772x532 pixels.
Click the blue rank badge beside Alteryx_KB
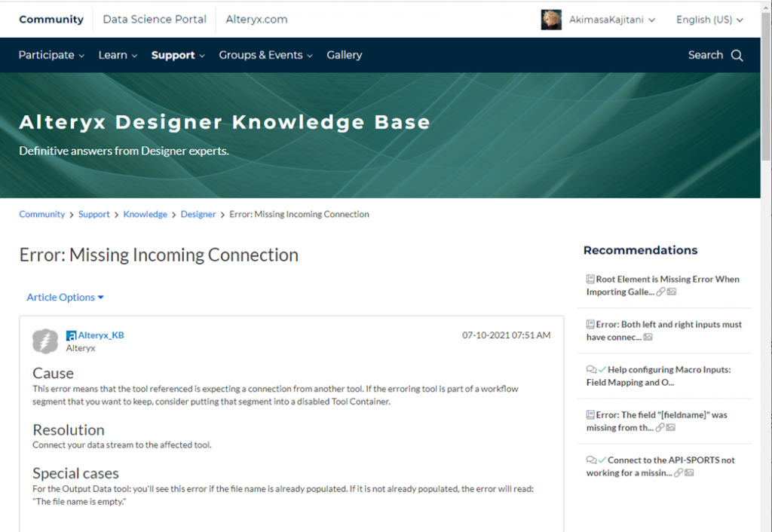71,335
